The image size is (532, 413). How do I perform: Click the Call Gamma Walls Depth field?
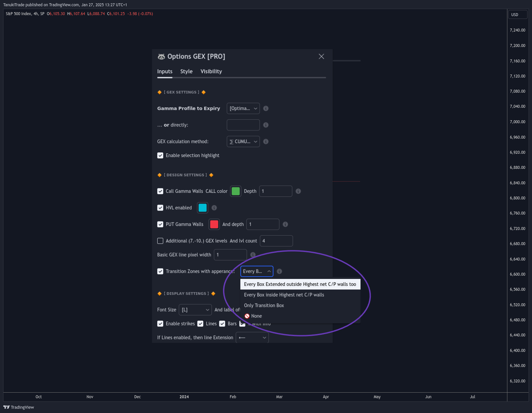point(276,191)
